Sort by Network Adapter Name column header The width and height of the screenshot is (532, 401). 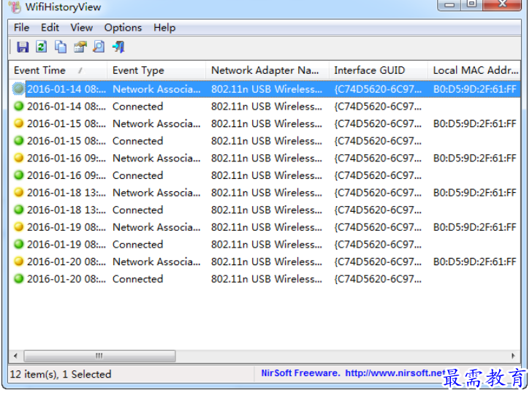point(267,70)
